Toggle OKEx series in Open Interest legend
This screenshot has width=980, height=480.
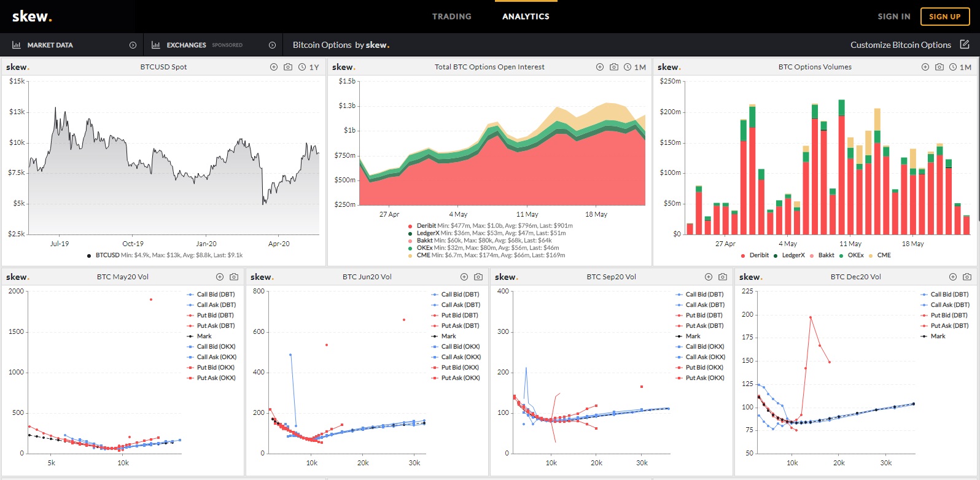pyautogui.click(x=483, y=248)
